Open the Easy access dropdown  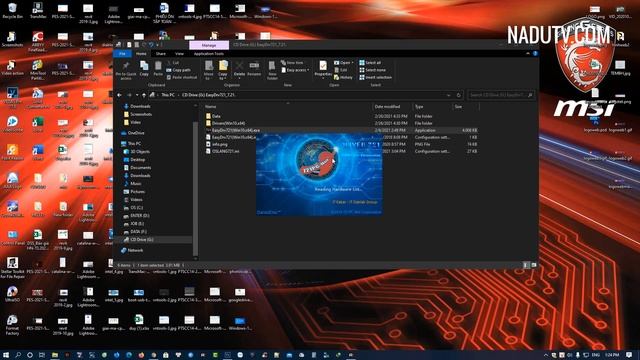pos(295,70)
